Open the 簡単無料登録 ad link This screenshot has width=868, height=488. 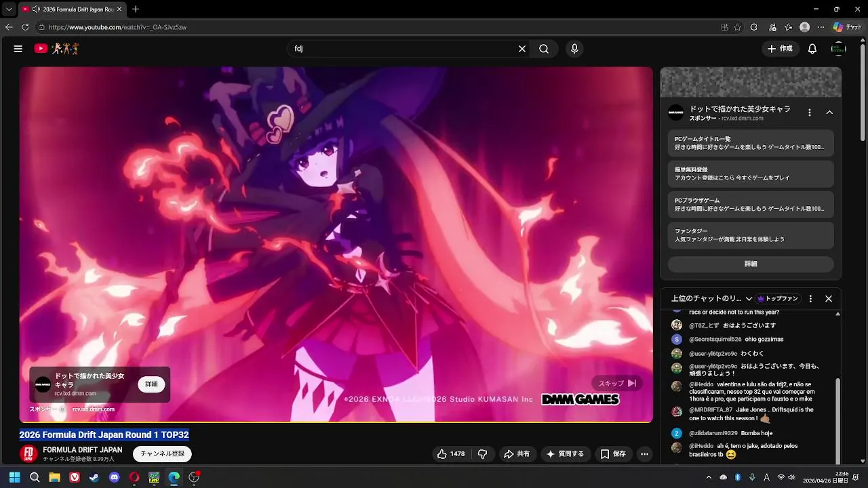(x=751, y=174)
